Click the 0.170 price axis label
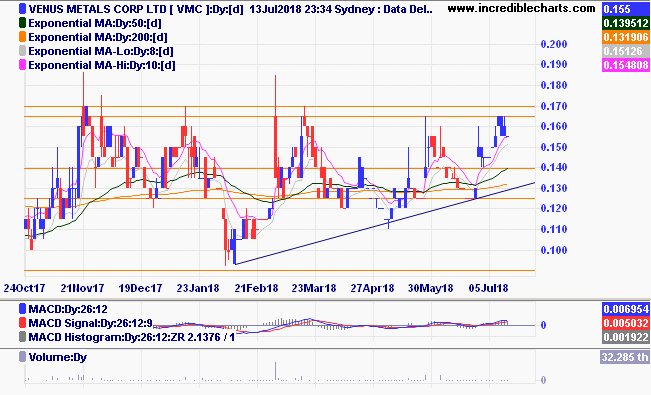 554,106
